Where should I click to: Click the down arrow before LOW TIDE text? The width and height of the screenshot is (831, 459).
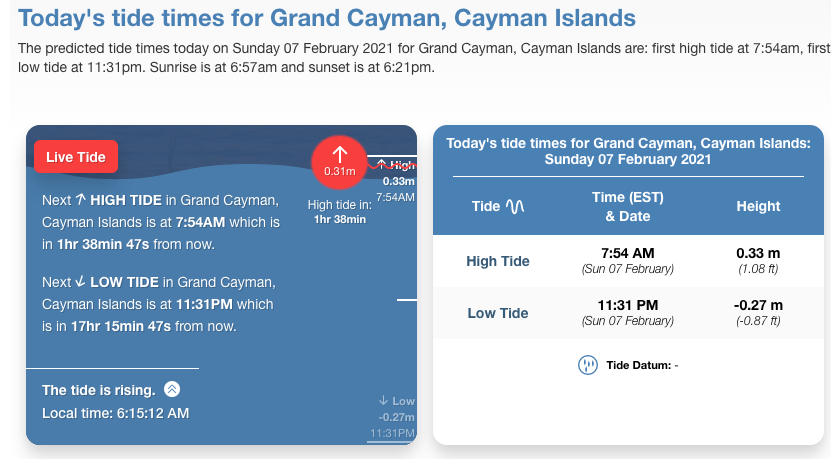[x=81, y=284]
